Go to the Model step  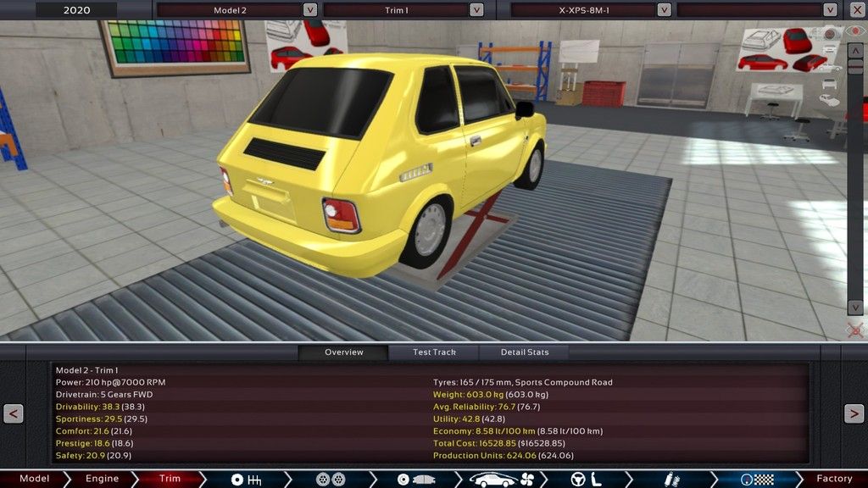33,480
